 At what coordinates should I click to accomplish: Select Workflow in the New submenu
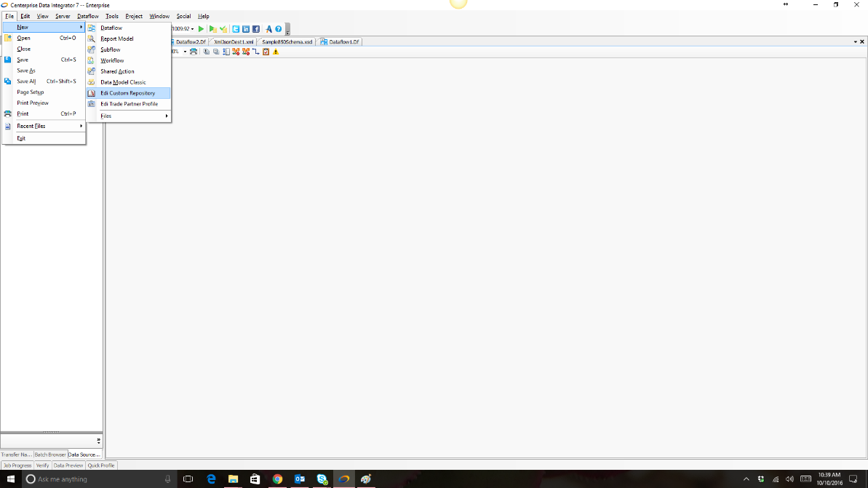(x=112, y=60)
